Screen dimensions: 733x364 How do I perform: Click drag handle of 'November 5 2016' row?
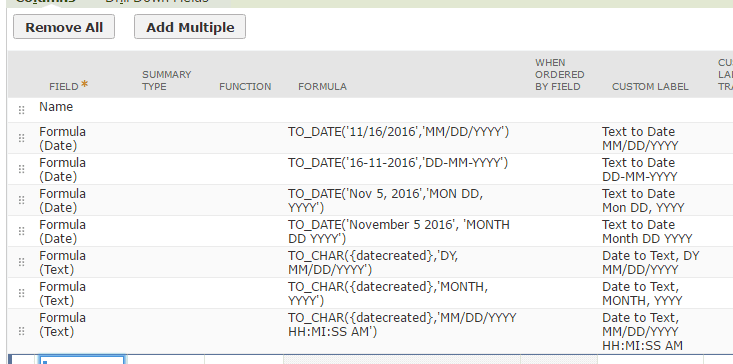pos(22,231)
